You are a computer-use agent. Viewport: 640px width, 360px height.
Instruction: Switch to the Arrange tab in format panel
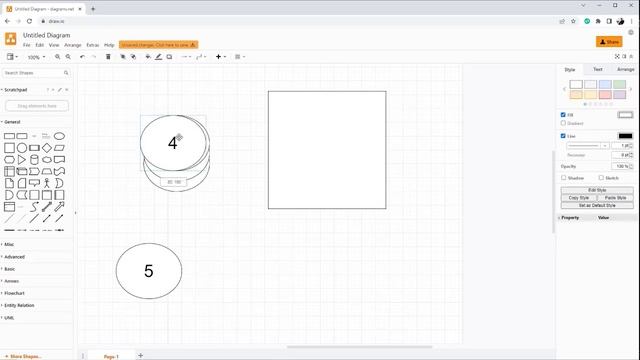[x=625, y=69]
